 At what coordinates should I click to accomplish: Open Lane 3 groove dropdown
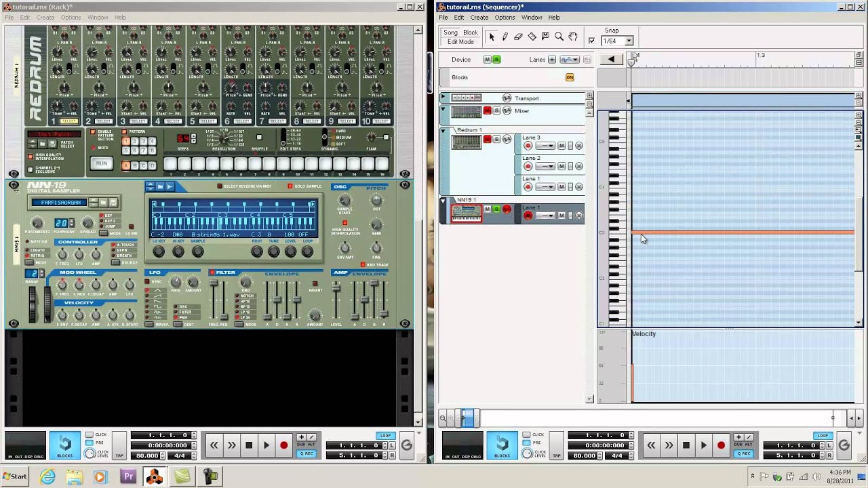(546, 146)
